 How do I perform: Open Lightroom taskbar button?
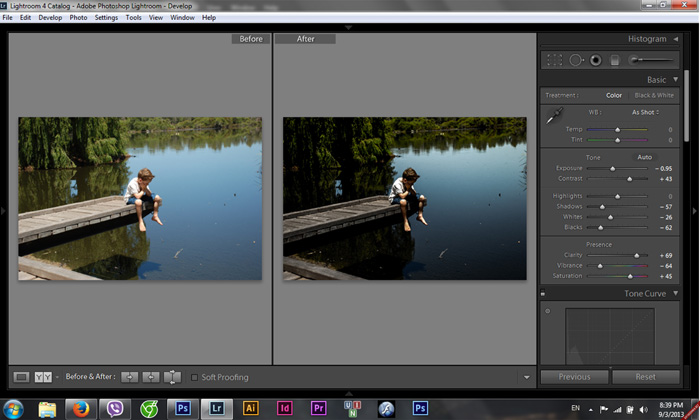click(x=217, y=408)
